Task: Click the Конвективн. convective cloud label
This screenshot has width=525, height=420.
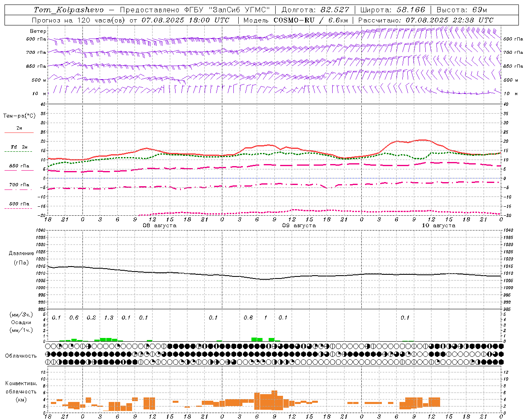Action: tap(21, 383)
